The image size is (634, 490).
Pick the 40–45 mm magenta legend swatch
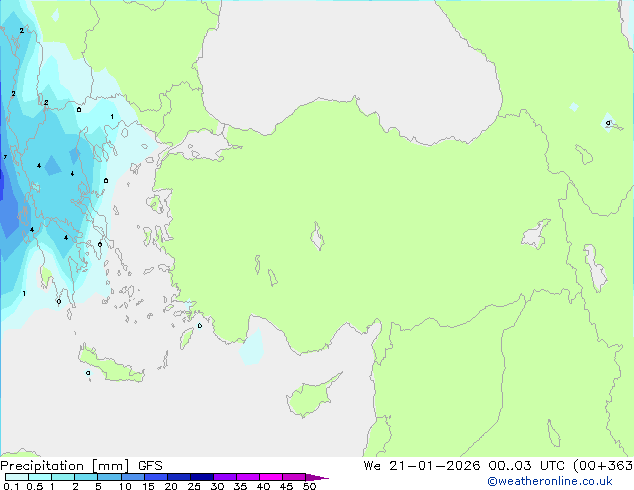coord(271,477)
